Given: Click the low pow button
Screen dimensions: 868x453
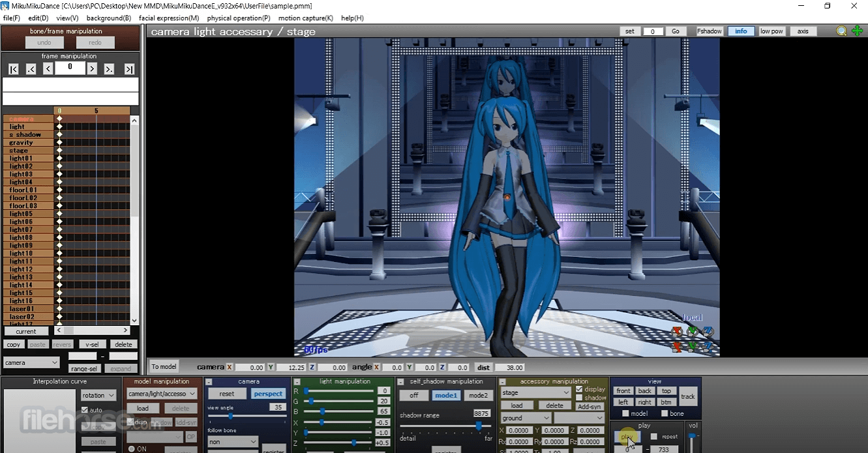Looking at the screenshot, I should pos(771,31).
